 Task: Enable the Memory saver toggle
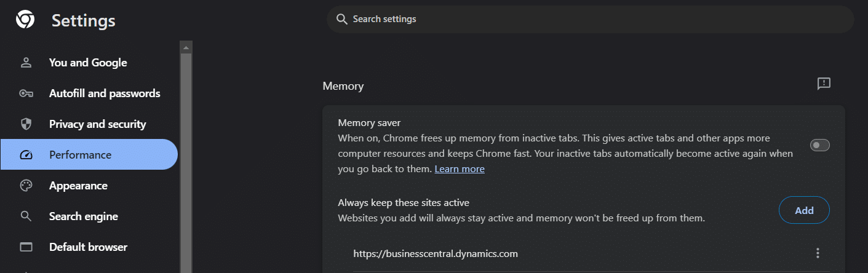pyautogui.click(x=820, y=145)
